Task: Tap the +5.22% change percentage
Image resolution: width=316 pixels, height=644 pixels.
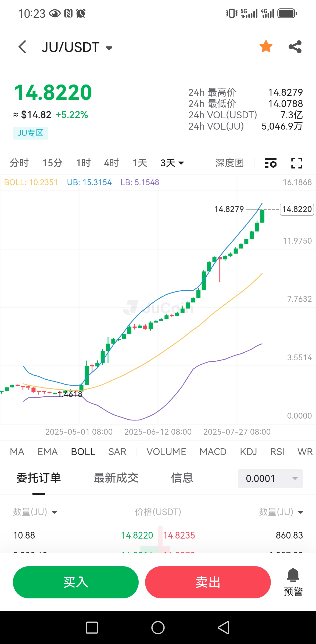Action: (72, 115)
